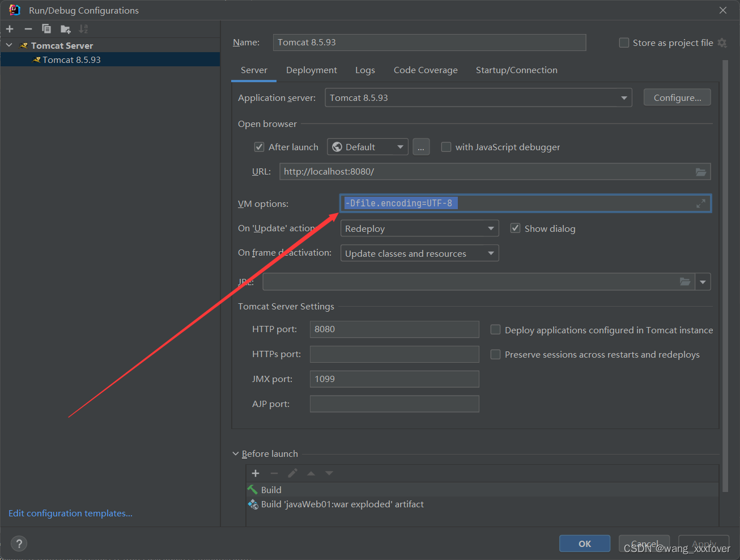Enable the with JavaScript debugger option
The height and width of the screenshot is (560, 740).
446,147
